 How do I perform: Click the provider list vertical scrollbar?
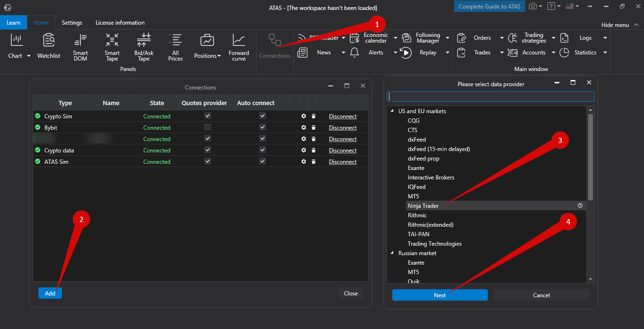[x=590, y=157]
